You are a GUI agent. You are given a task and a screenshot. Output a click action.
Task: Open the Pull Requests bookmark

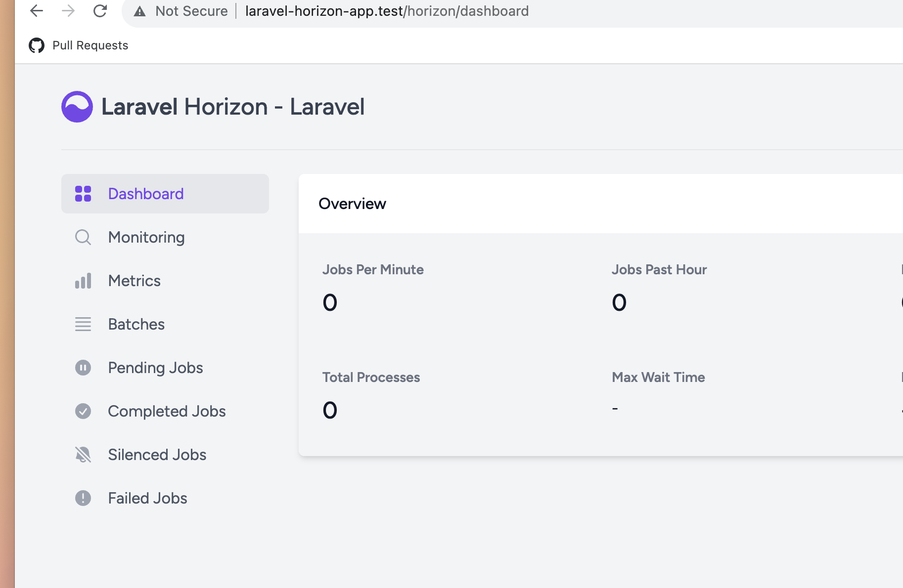pos(90,45)
